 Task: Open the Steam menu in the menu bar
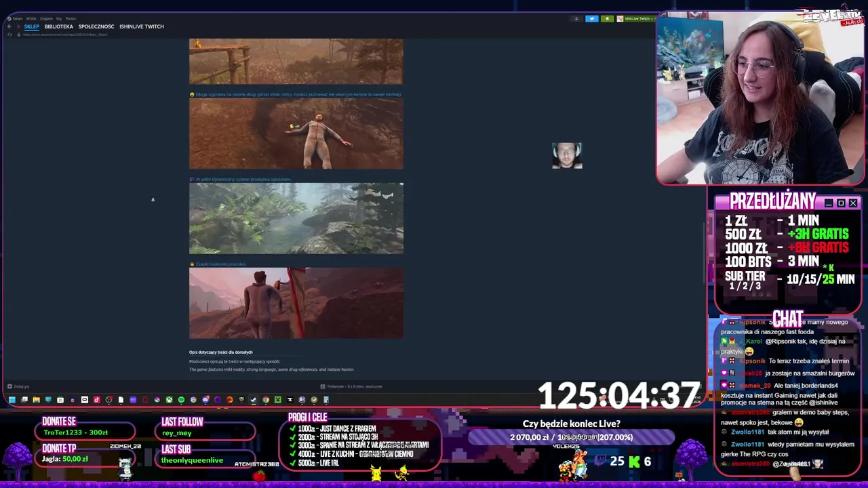(17, 19)
